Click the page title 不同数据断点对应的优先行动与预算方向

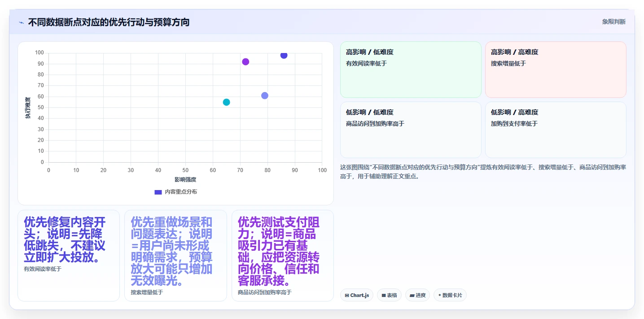[x=109, y=22]
